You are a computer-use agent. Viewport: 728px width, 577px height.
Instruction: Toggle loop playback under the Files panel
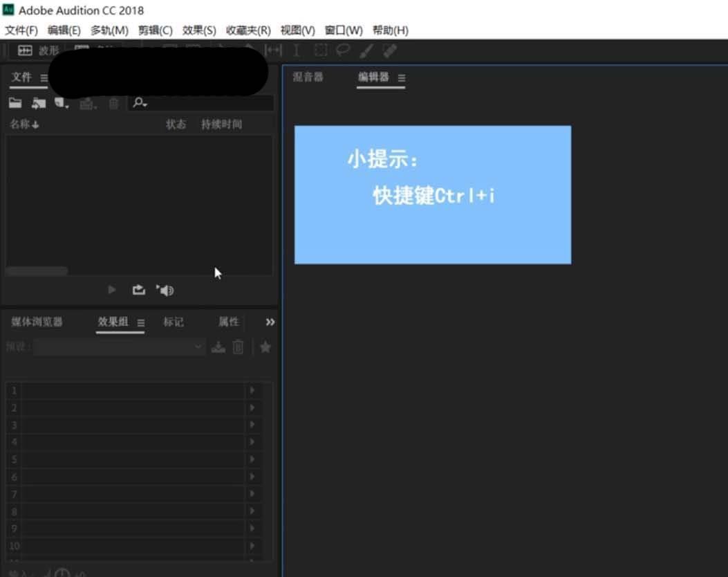pyautogui.click(x=138, y=290)
